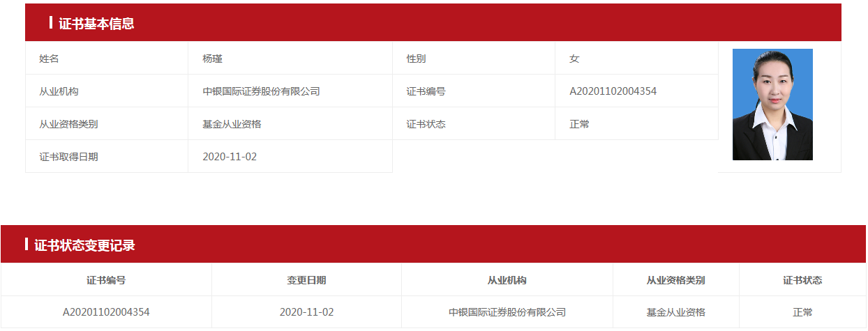Click 中银国际证券股份有限公司 in the change record row
Viewport: 868px width, 331px height.
tap(507, 312)
